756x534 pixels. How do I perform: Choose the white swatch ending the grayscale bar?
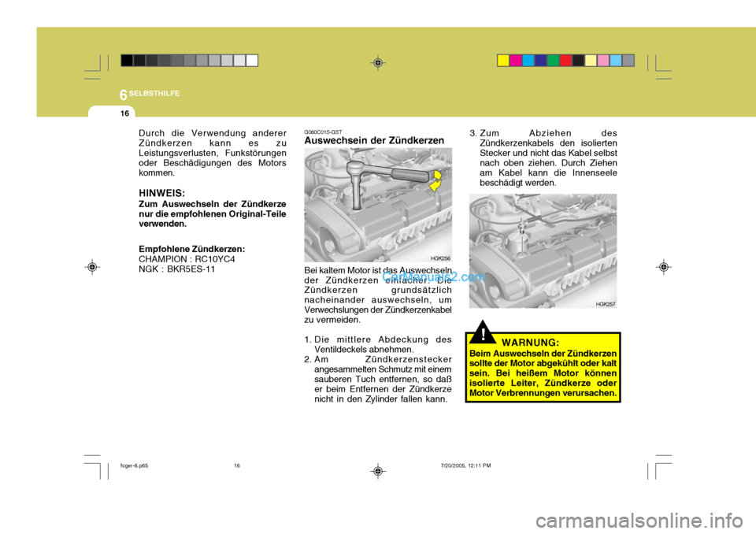(252, 61)
